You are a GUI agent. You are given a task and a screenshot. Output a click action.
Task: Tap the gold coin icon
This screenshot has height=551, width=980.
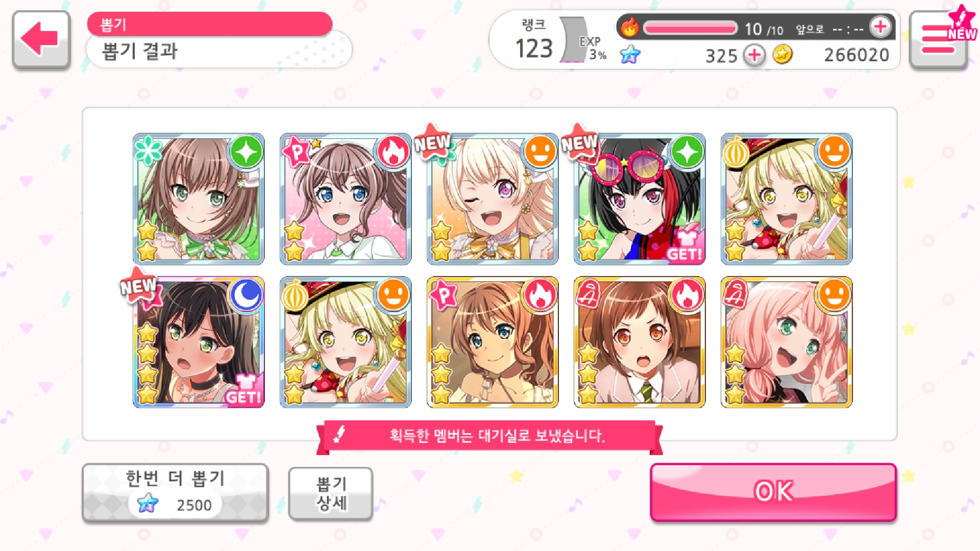(782, 55)
